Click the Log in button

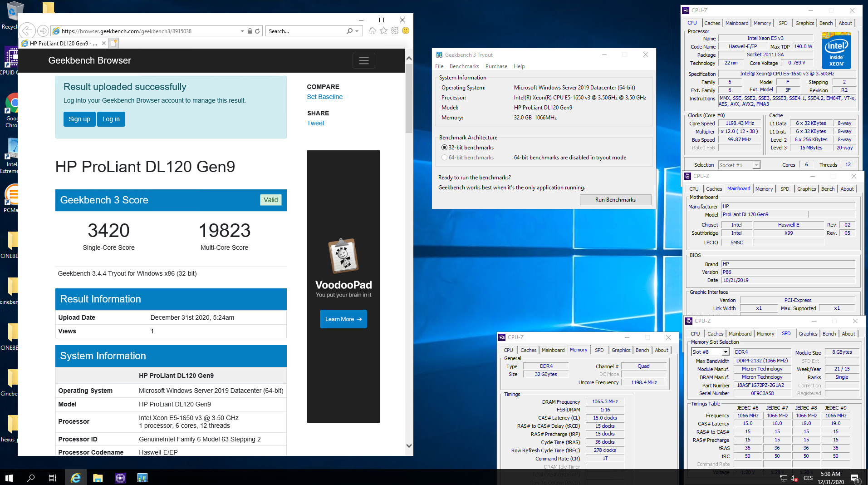pos(111,119)
